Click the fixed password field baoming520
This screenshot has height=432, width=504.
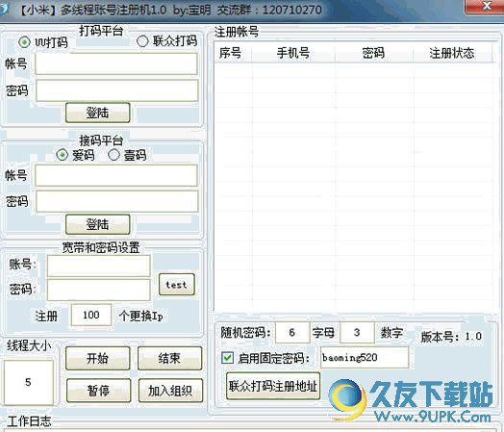click(365, 357)
